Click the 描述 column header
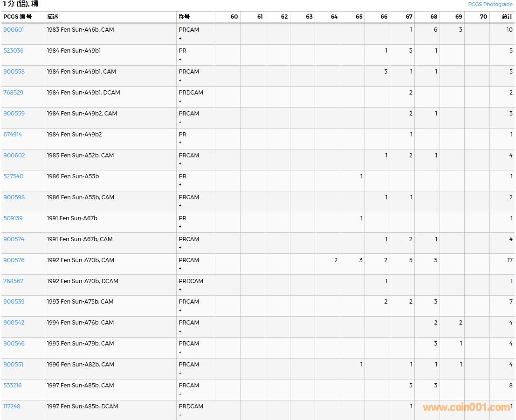The height and width of the screenshot is (420, 516). 53,17
